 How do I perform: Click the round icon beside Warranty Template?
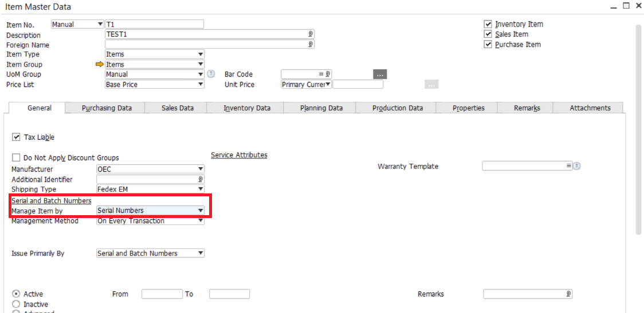coord(577,166)
